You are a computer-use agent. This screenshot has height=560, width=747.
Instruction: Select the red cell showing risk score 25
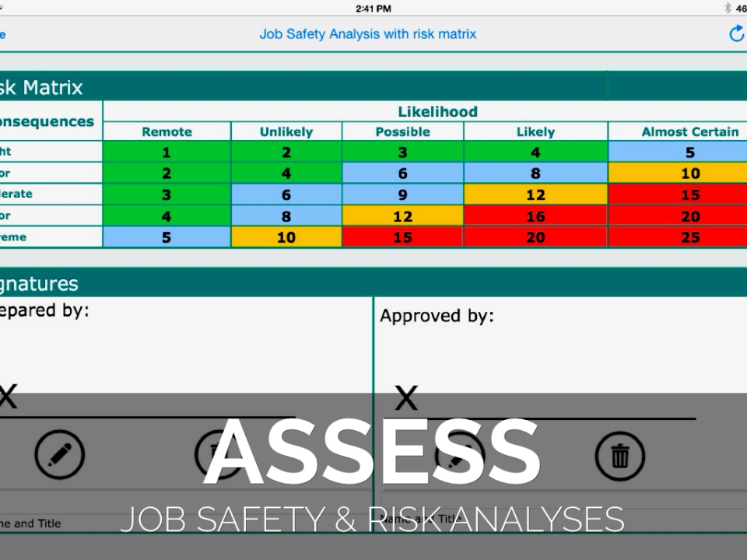(x=690, y=236)
